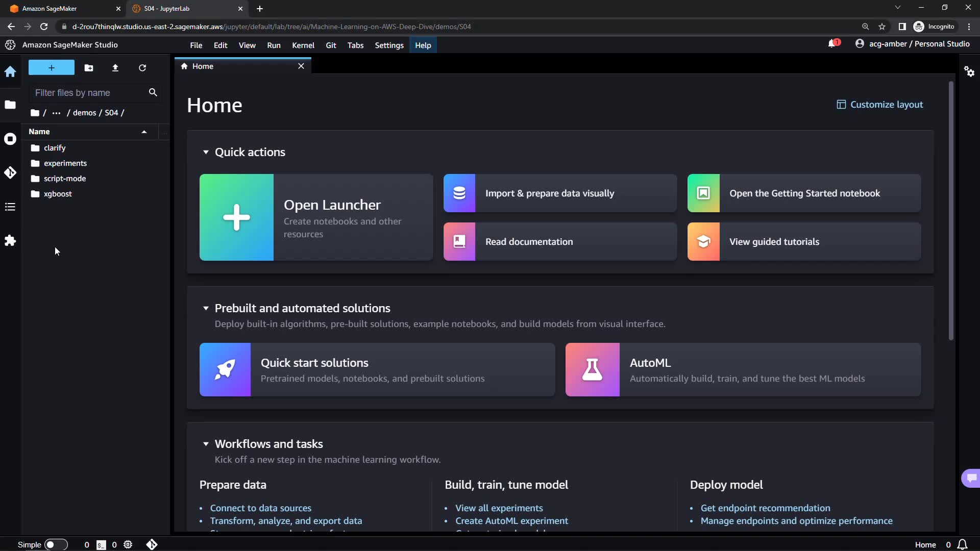Open the Running Terminals and Kernels sidebar icon
The height and width of the screenshot is (551, 980).
pyautogui.click(x=10, y=139)
